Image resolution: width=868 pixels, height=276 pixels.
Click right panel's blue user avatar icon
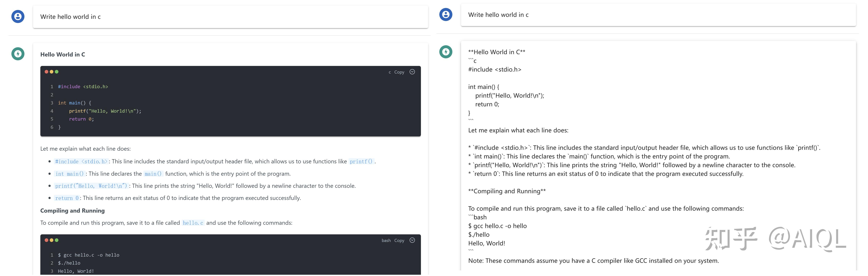[446, 14]
